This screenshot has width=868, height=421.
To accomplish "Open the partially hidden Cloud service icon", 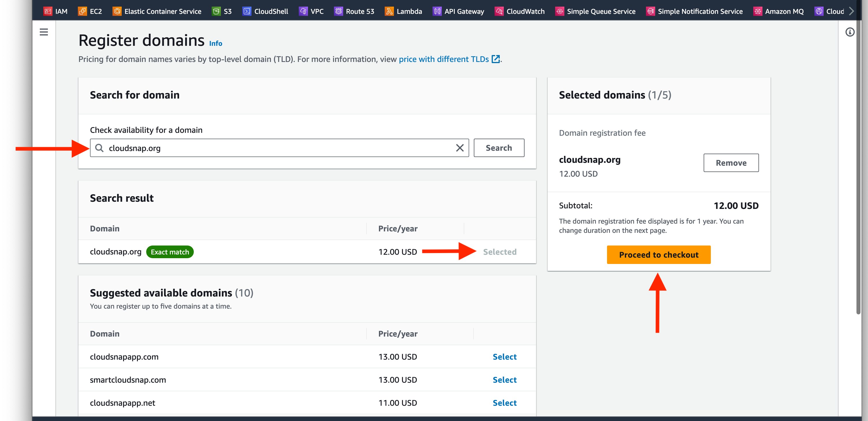I will (819, 11).
